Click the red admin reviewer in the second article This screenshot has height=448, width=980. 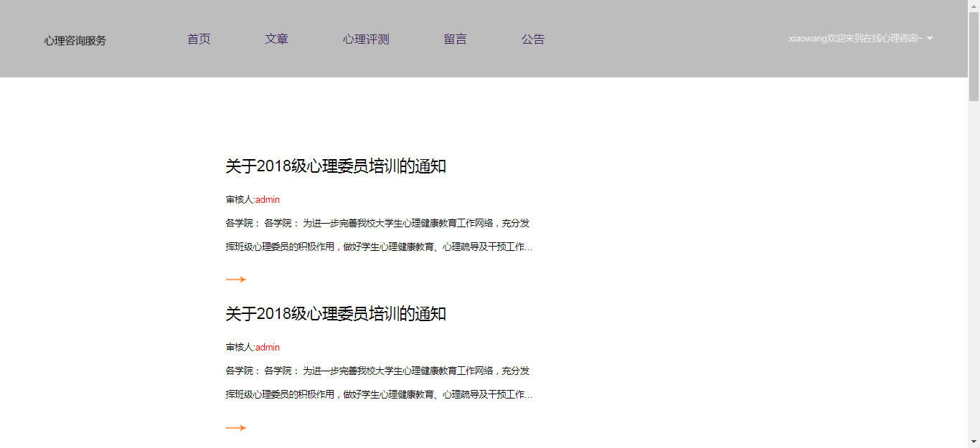(x=268, y=348)
